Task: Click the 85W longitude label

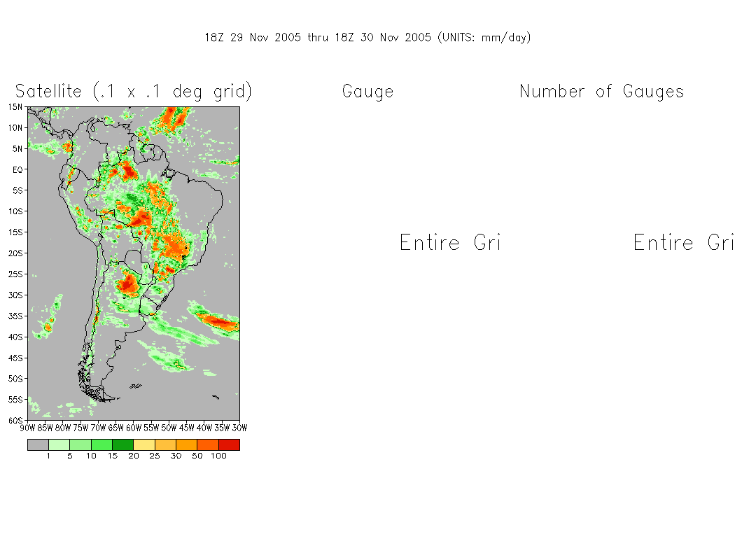Action: tap(45, 428)
